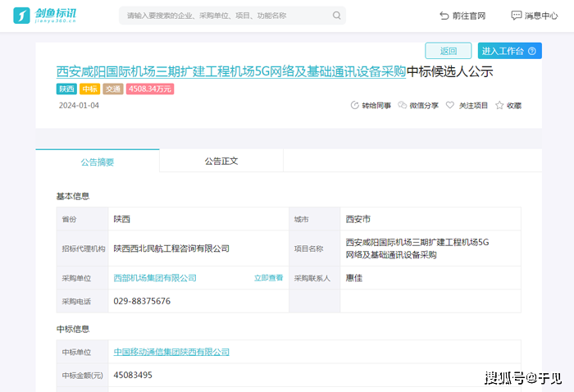Viewport: 574px width, 392px height.
Task: Click 采购单位 label cell
Action: point(82,278)
